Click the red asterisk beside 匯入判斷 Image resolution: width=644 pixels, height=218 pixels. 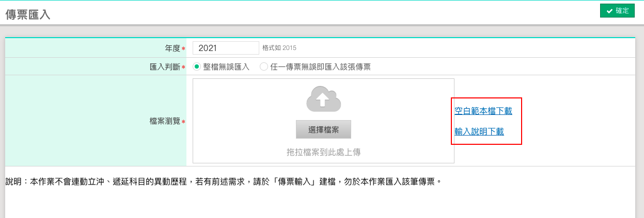tap(183, 67)
